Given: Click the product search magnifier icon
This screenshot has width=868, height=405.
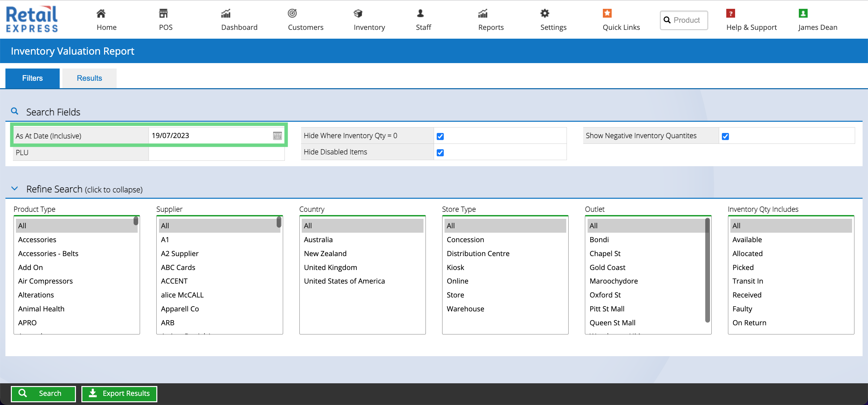Looking at the screenshot, I should point(667,20).
